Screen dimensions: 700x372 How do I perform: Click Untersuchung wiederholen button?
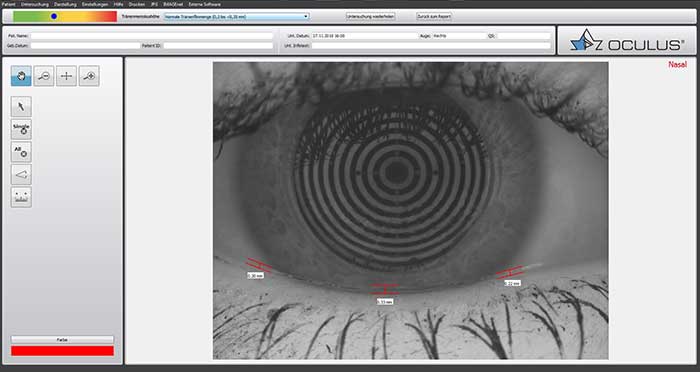pos(371,16)
